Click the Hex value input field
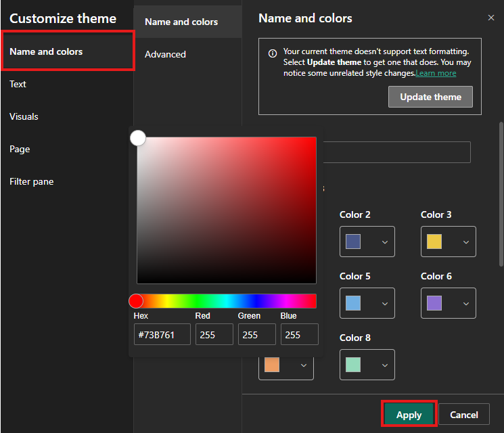Viewport: 504px width, 433px height. 162,334
